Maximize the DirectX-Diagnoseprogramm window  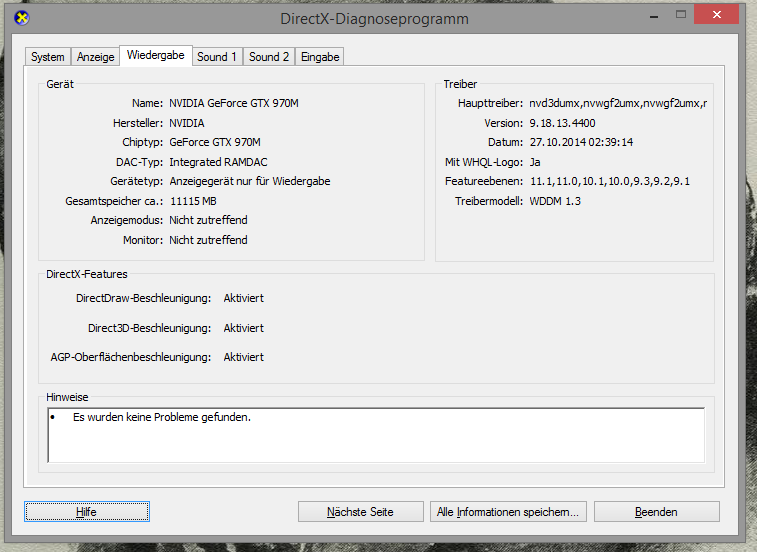[681, 15]
